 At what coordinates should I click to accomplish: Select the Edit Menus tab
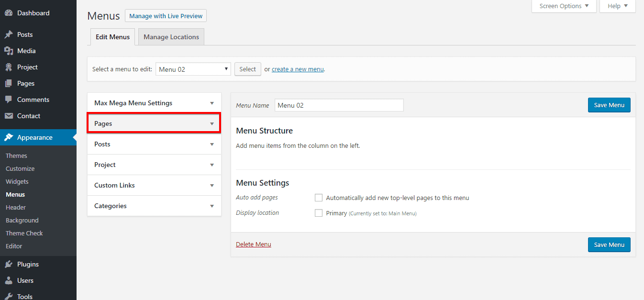tap(112, 36)
